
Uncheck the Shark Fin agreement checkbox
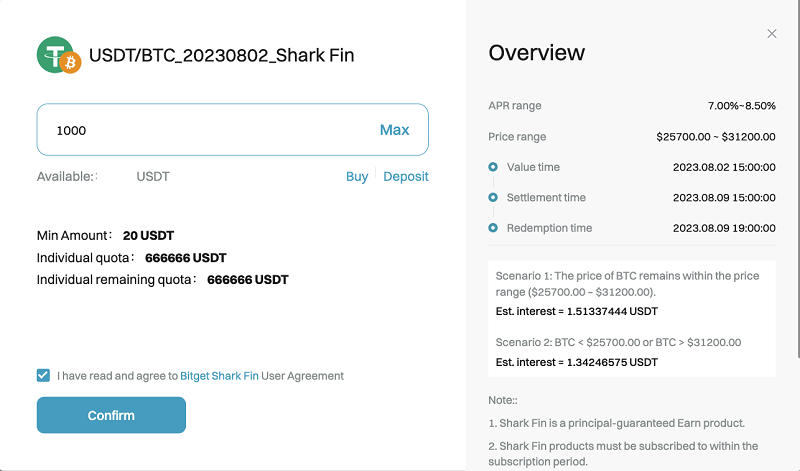click(x=43, y=376)
